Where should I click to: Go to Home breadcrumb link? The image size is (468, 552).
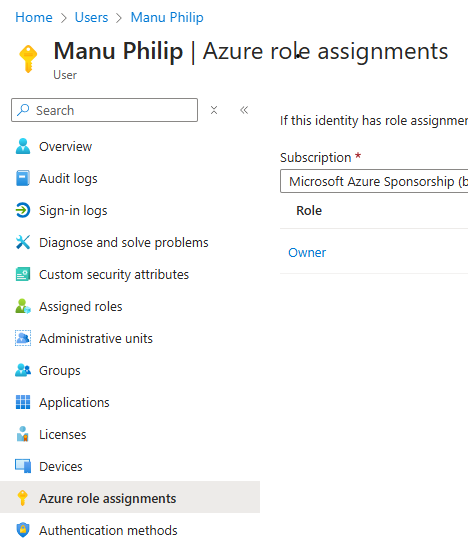(34, 17)
